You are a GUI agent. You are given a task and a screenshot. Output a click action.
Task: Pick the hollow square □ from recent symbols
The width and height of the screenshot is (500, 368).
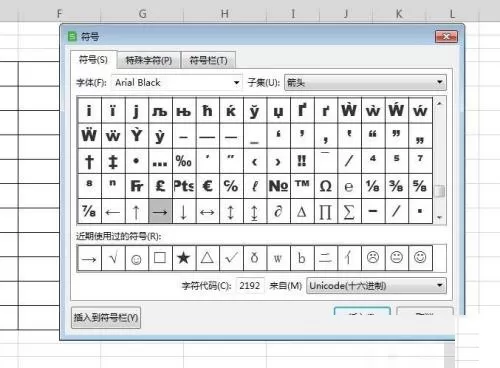click(x=160, y=258)
